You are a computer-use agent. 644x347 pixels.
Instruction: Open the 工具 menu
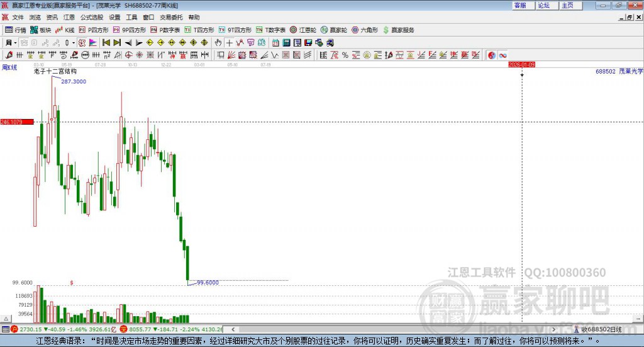point(131,17)
